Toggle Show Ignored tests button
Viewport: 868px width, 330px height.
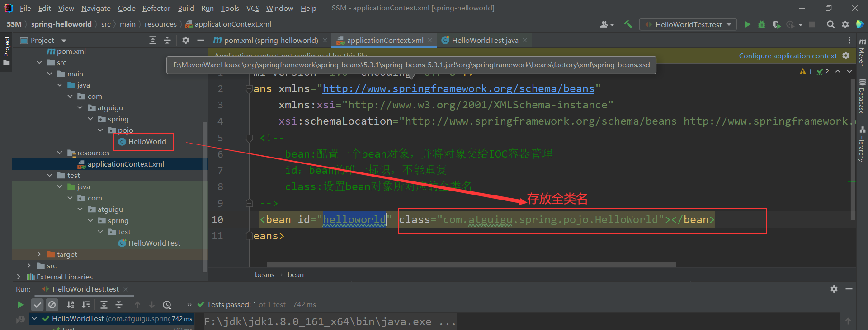pos(52,305)
